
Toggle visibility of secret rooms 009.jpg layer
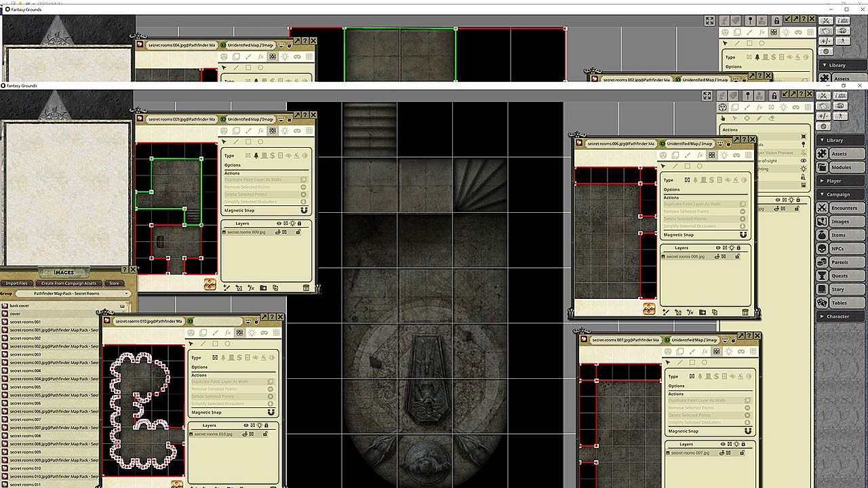(x=279, y=232)
